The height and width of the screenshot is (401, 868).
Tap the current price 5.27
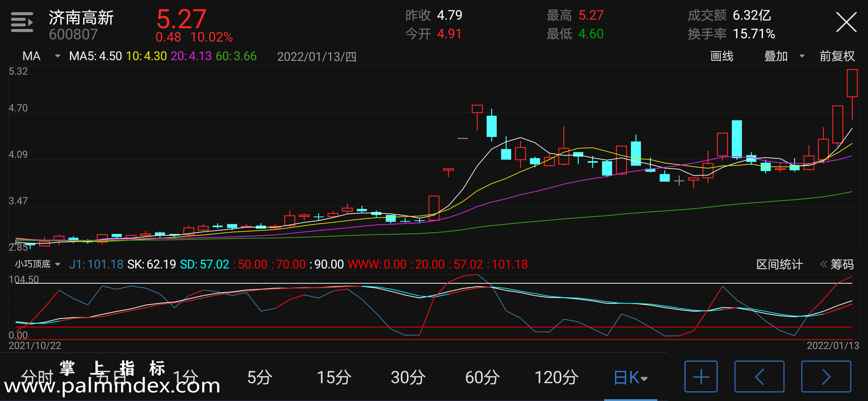pyautogui.click(x=181, y=19)
